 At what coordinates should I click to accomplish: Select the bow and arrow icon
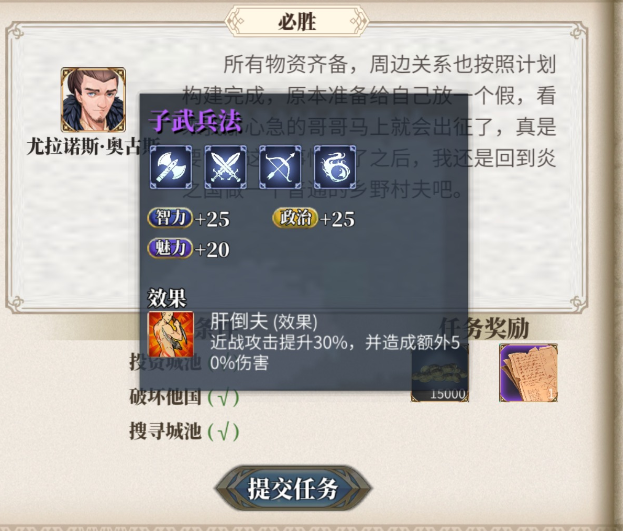pyautogui.click(x=280, y=167)
